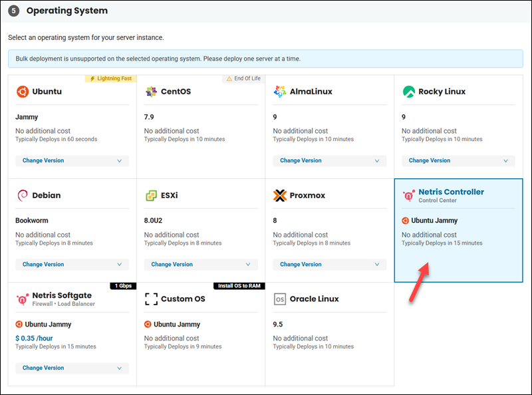This screenshot has width=532, height=395.
Task: Click the Ubuntu icon in Custom OS card
Action: click(x=148, y=325)
